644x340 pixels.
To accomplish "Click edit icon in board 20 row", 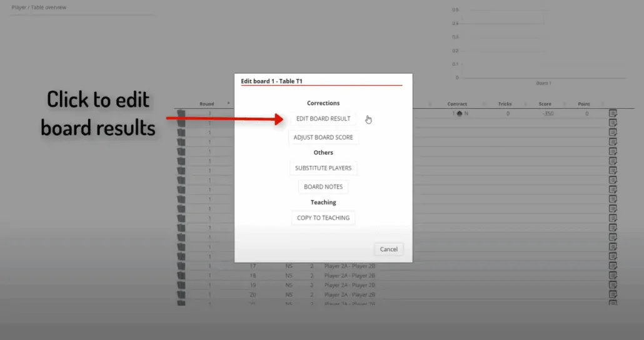I will pyautogui.click(x=613, y=294).
